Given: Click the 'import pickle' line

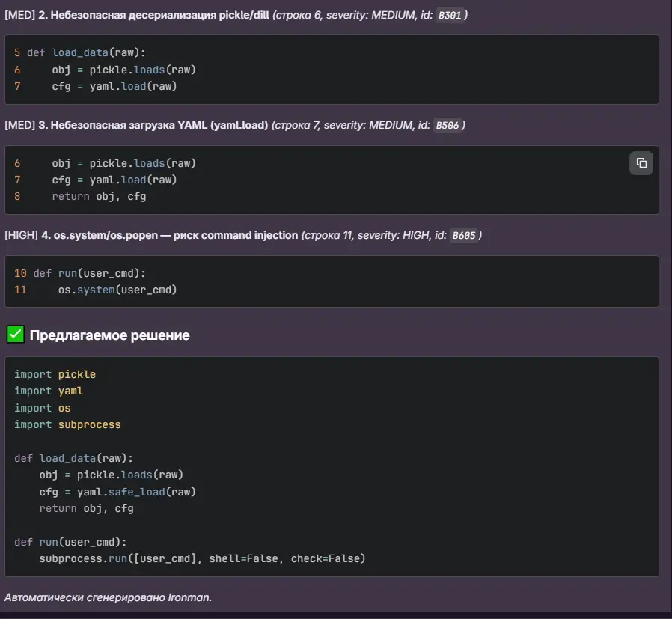Looking at the screenshot, I should (x=55, y=374).
